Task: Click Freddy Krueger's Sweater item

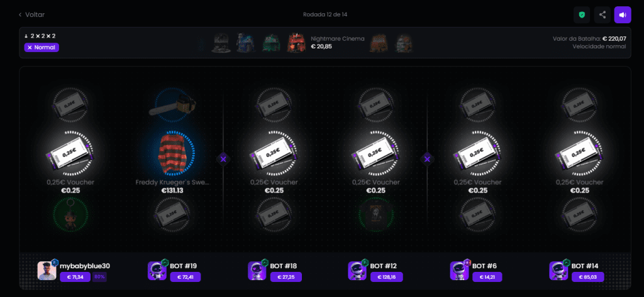Action: [172, 153]
